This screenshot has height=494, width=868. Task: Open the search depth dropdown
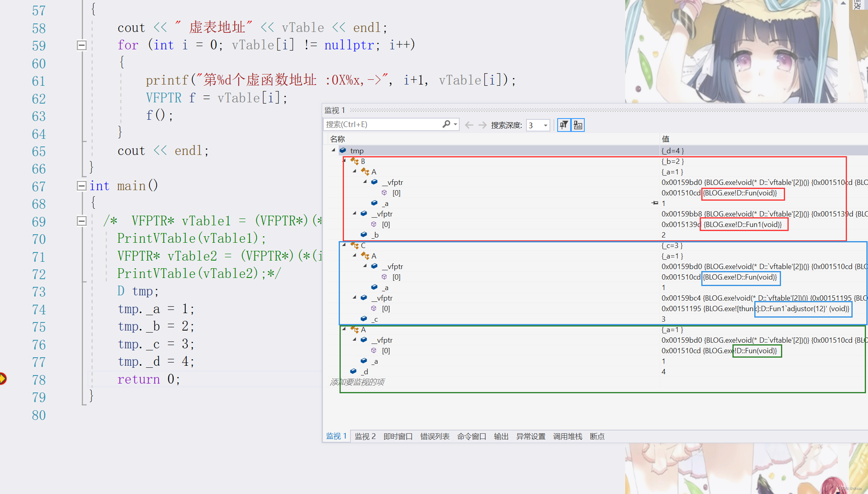coord(545,125)
